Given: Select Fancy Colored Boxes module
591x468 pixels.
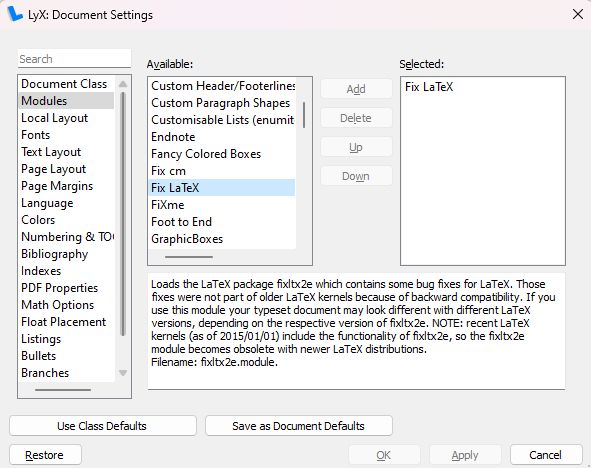Looking at the screenshot, I should tap(222, 154).
